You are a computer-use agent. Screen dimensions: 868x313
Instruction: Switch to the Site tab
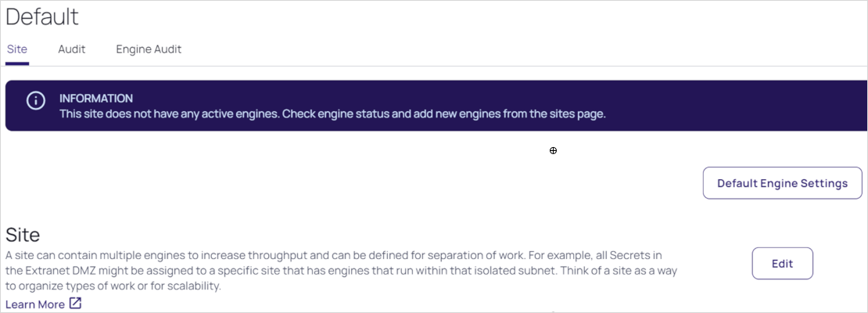pyautogui.click(x=17, y=49)
